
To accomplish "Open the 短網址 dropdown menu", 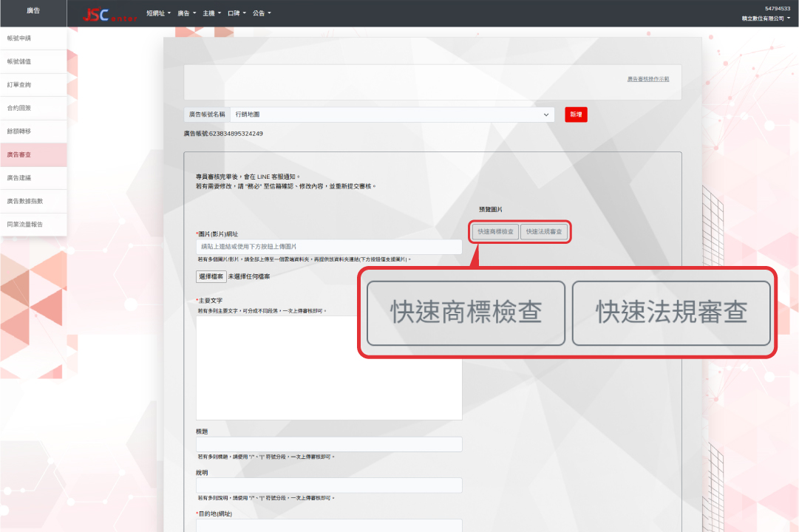I will click(158, 13).
